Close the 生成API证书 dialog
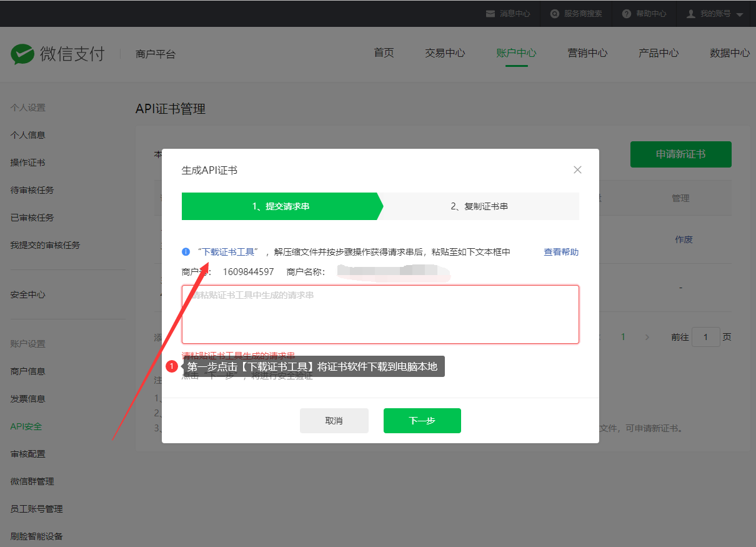The width and height of the screenshot is (756, 547). click(577, 170)
